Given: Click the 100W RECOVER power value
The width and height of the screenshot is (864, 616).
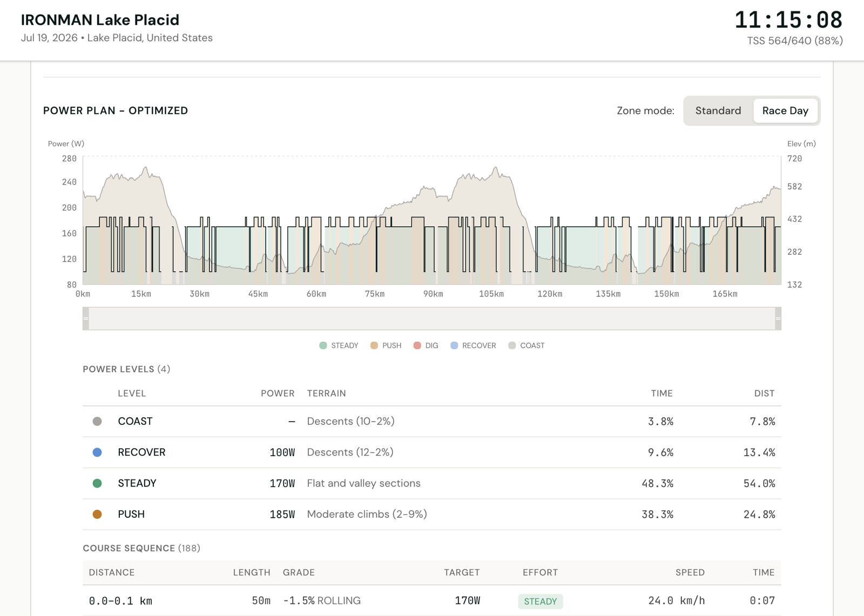Looking at the screenshot, I should [282, 452].
